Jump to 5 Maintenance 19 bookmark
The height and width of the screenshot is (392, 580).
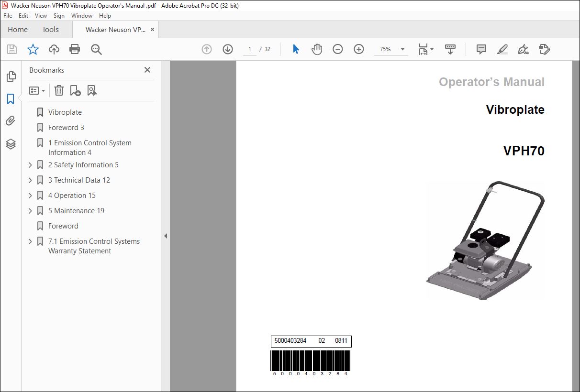[x=76, y=211]
